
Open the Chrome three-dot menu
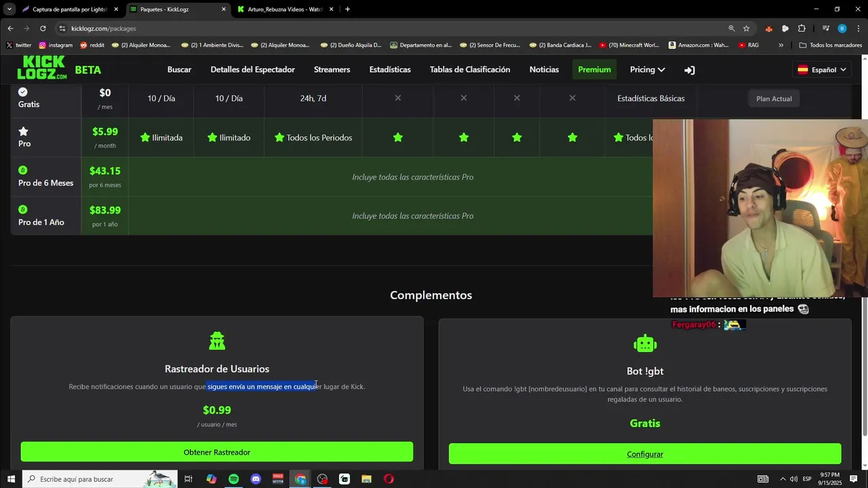point(858,28)
